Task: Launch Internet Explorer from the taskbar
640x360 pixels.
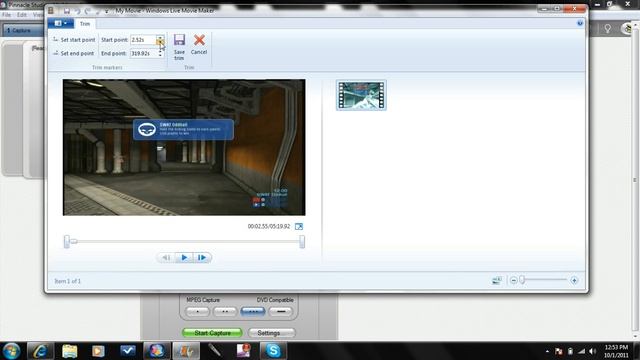Action: 40,351
